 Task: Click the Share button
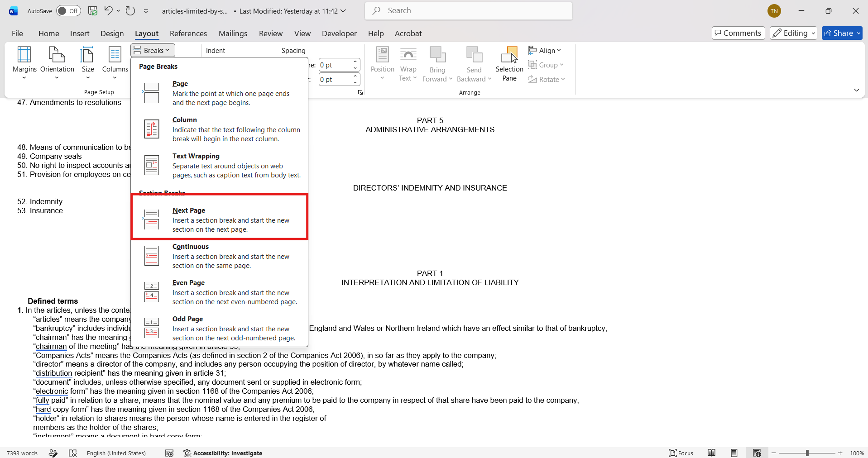tap(838, 33)
